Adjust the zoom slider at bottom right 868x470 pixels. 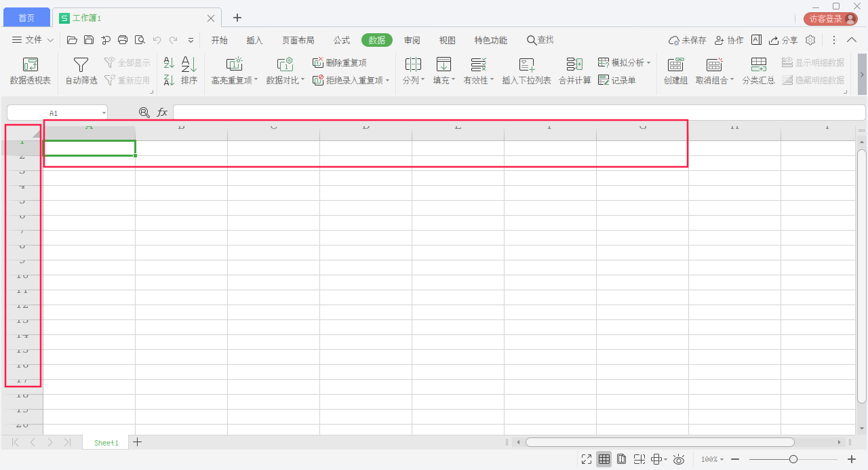click(x=795, y=459)
